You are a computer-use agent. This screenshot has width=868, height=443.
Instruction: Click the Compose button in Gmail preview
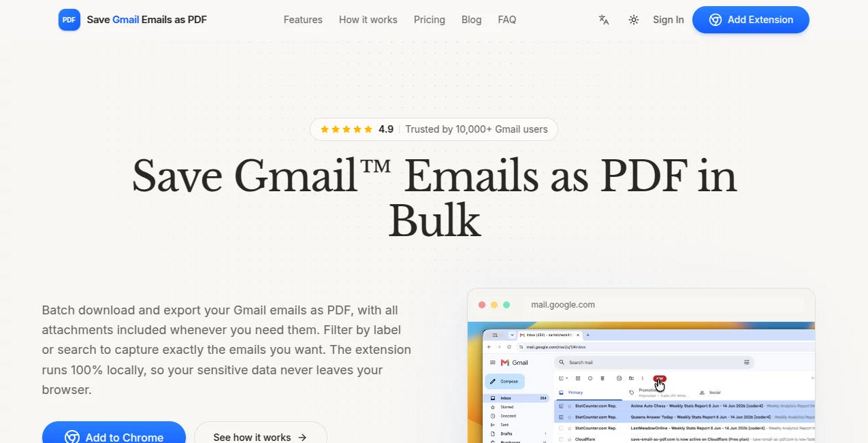click(504, 381)
